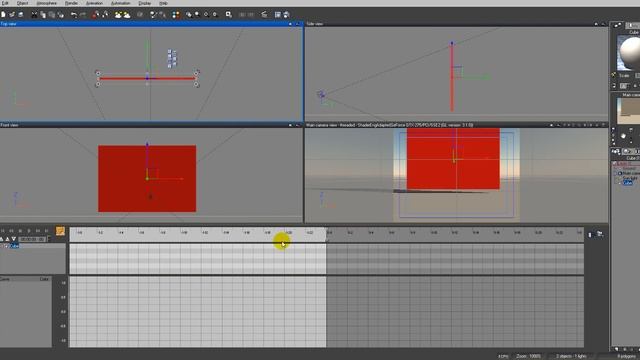Click the first tab of the layers panel
This screenshot has height=360, width=640.
pyautogui.click(x=616, y=151)
